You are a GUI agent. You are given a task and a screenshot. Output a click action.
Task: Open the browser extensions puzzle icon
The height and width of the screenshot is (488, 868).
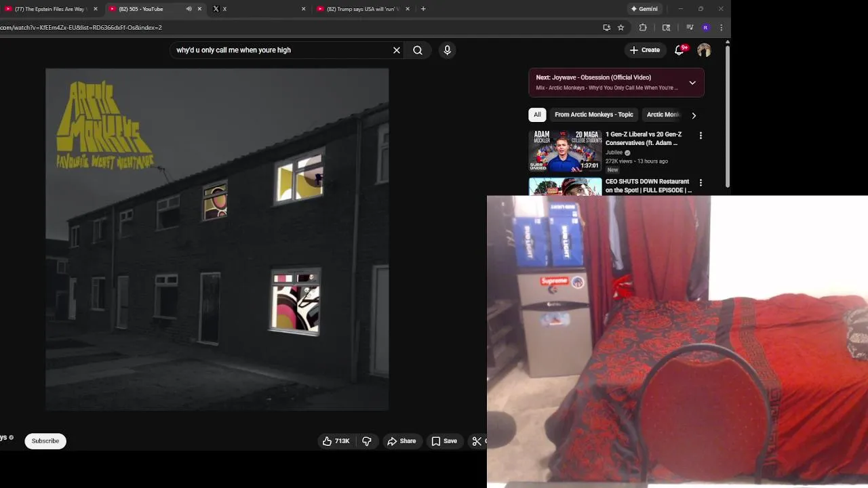point(643,28)
